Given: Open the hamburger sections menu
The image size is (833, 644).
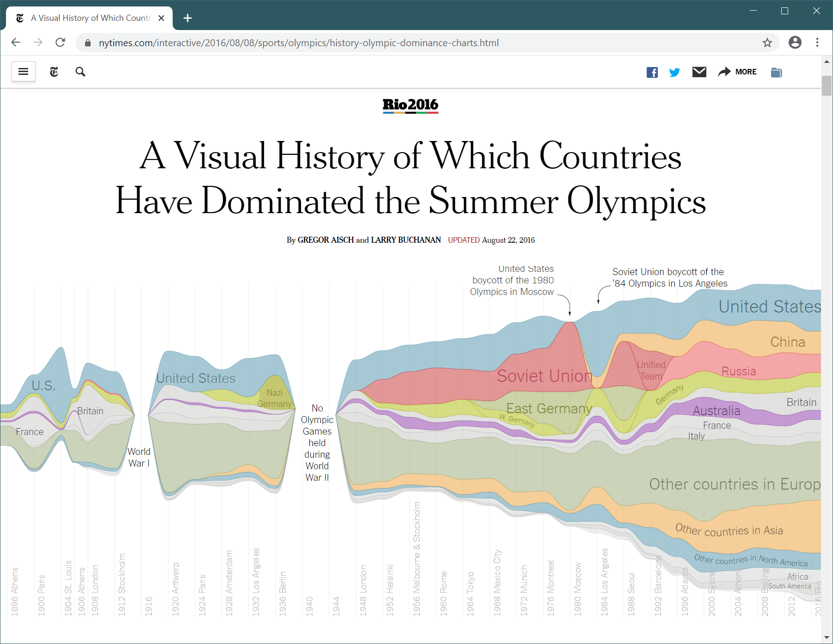Looking at the screenshot, I should (x=24, y=72).
